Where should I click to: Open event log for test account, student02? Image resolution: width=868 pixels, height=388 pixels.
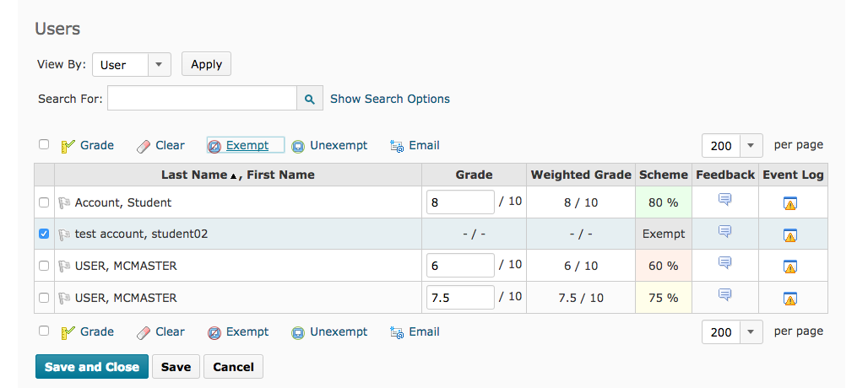(790, 234)
